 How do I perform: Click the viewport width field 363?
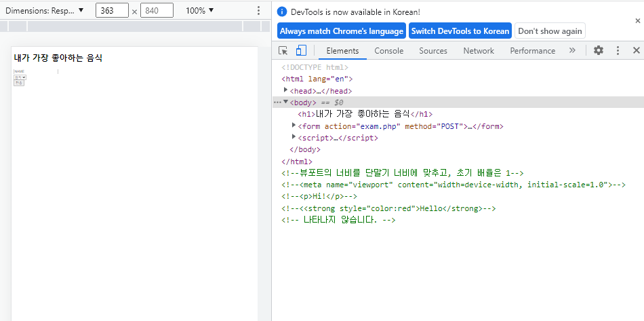click(x=112, y=11)
